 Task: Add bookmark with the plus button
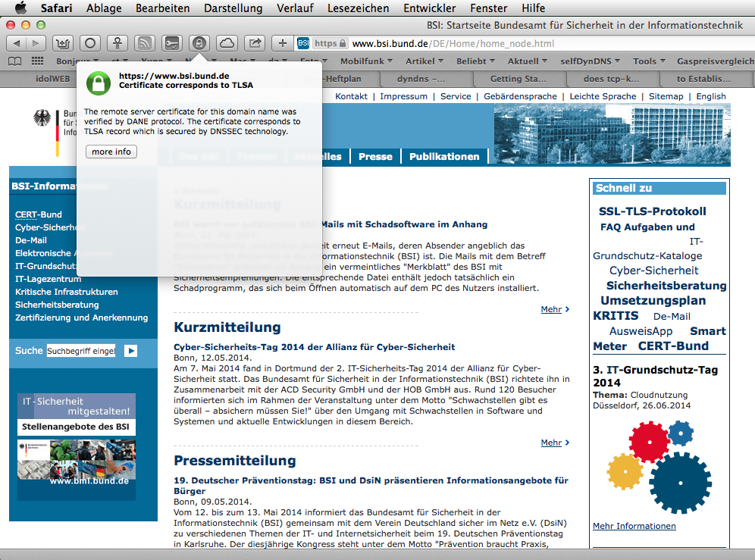pos(282,43)
